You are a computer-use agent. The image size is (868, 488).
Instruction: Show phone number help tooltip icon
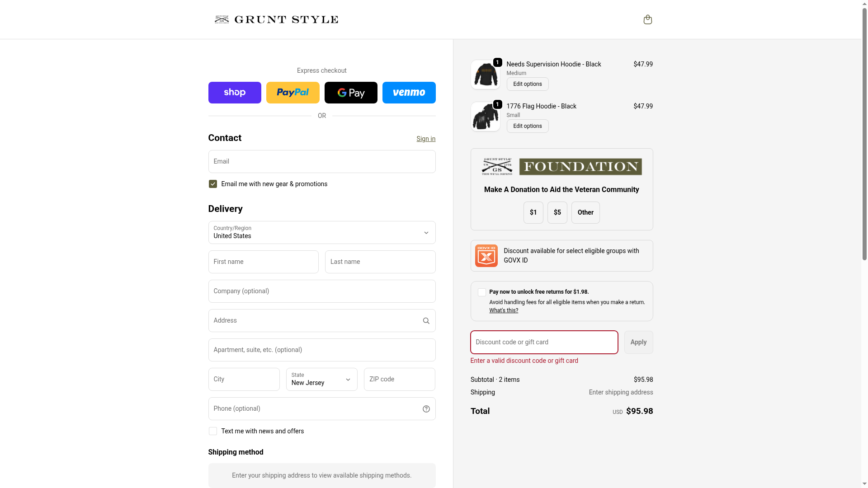point(426,409)
